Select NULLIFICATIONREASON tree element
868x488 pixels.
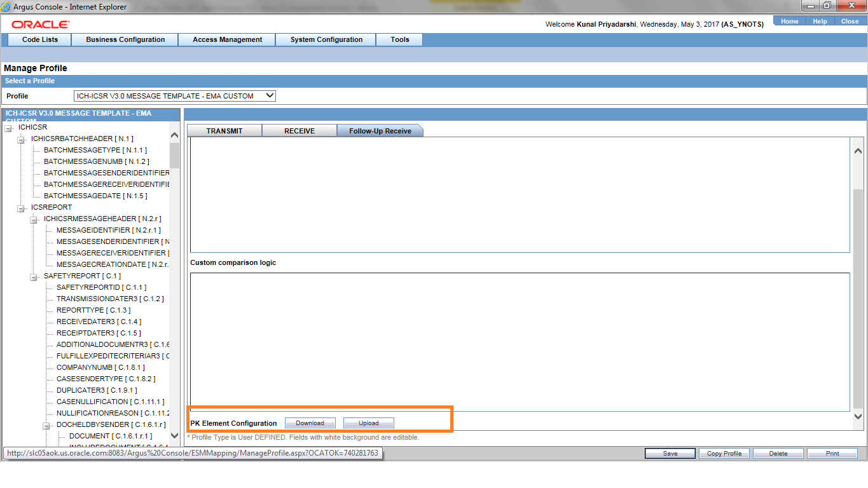(113, 413)
